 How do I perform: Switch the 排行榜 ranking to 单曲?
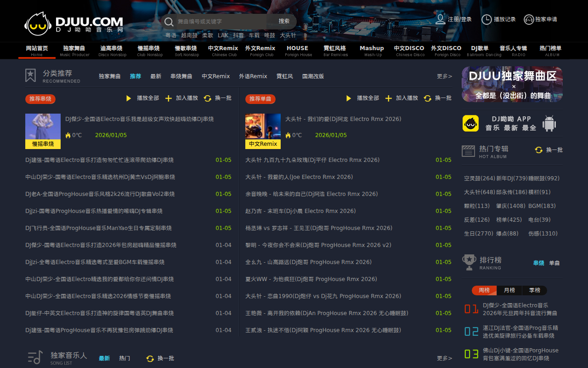[x=554, y=263]
